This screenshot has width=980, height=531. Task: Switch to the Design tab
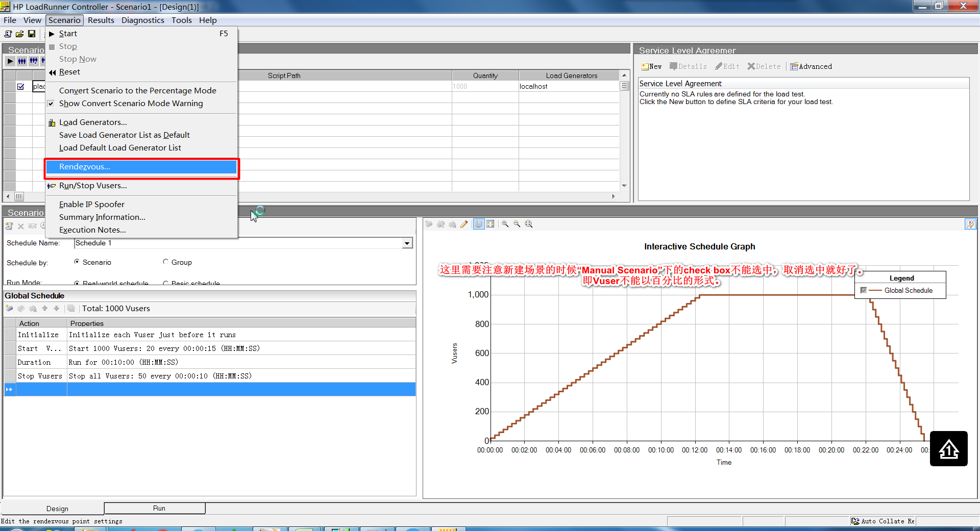53,509
